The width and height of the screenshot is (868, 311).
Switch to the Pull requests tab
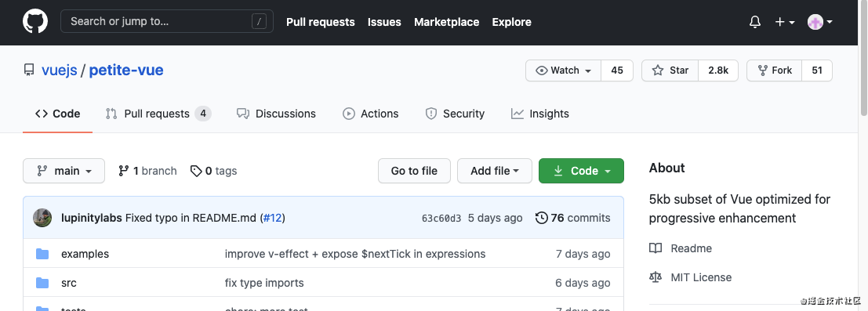pos(158,114)
